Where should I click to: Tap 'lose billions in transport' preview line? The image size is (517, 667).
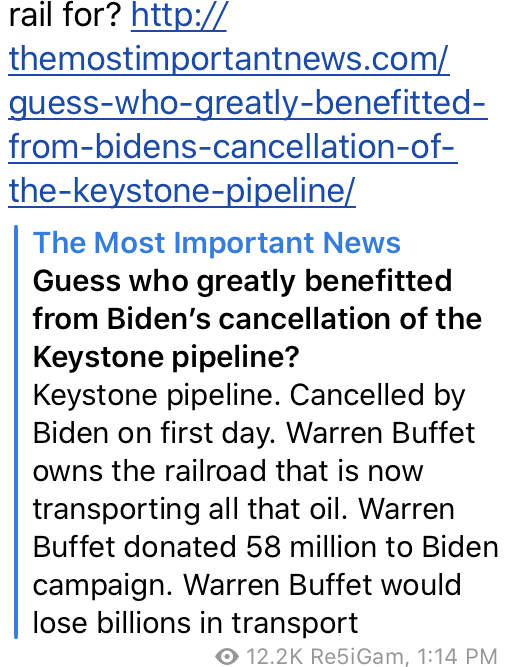[x=196, y=623]
